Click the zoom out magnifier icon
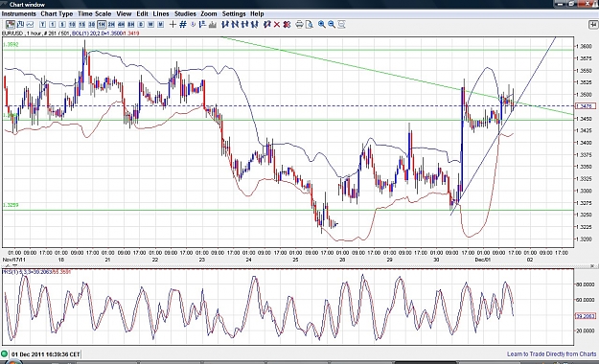Viewport: 599px width, 364px height. pyautogui.click(x=332, y=25)
